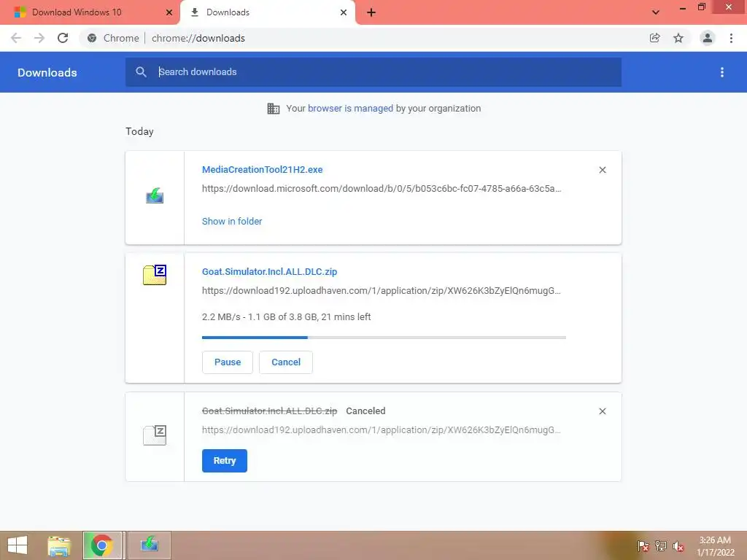Retry the canceled Goat Simulator download
This screenshot has width=747, height=560.
coord(225,461)
